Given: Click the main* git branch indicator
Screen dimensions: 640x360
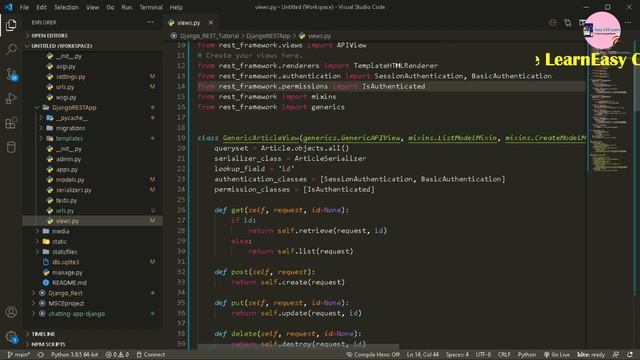Looking at the screenshot, I should tap(19, 355).
